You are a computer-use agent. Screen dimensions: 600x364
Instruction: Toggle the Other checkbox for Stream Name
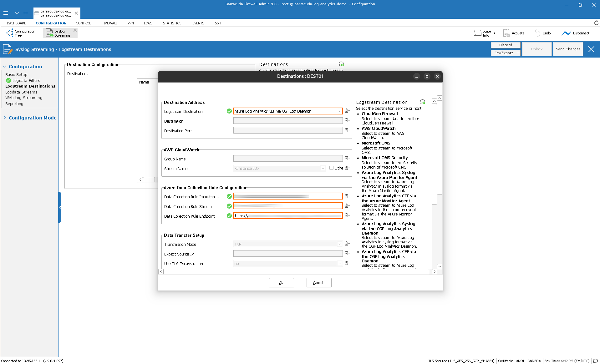[331, 168]
